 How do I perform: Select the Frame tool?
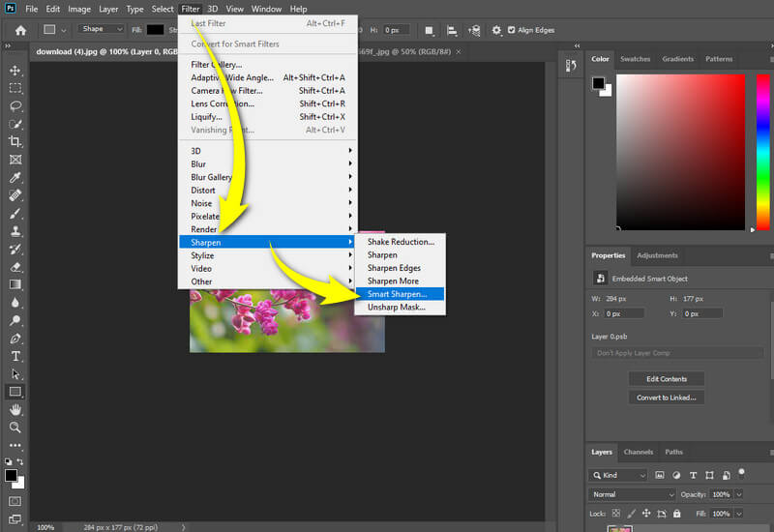(x=15, y=160)
